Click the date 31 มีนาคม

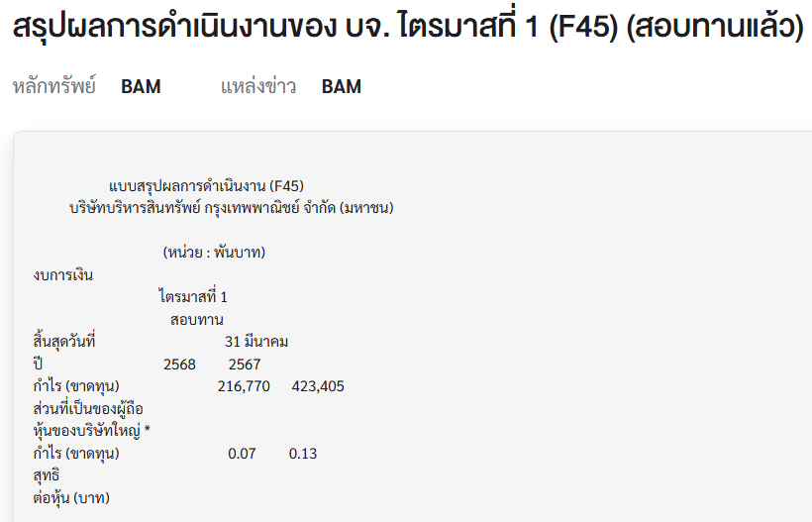pos(256,342)
